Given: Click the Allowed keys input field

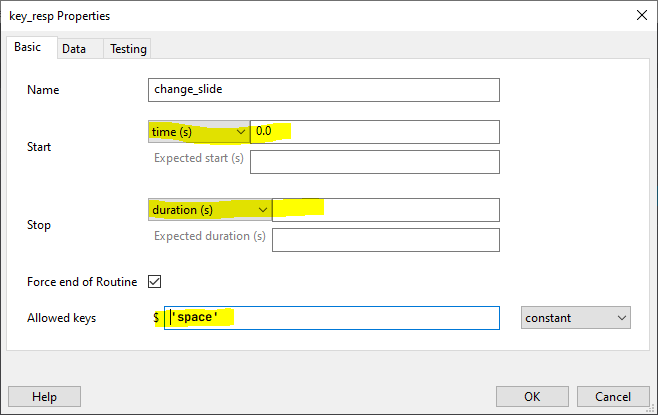Looking at the screenshot, I should pos(332,318).
